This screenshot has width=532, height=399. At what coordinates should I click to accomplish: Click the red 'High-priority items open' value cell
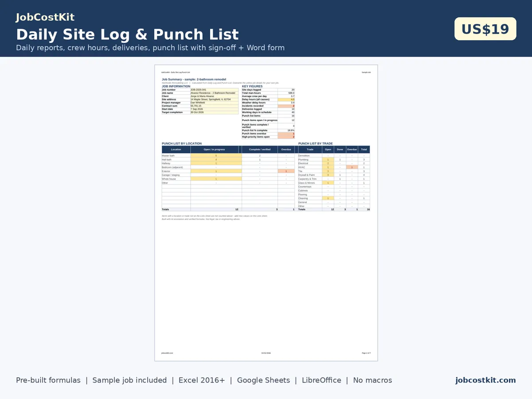286,137
